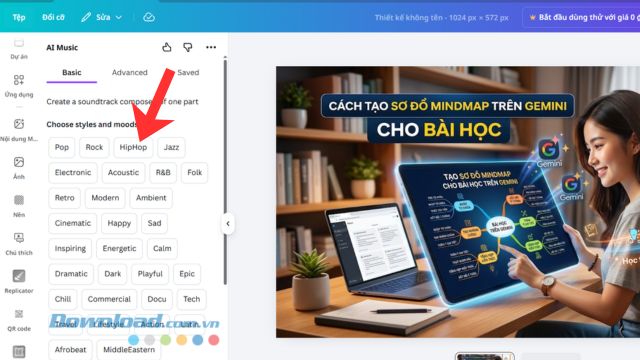Select the mindmap design image on canvas
640x360 pixels.
(x=458, y=202)
